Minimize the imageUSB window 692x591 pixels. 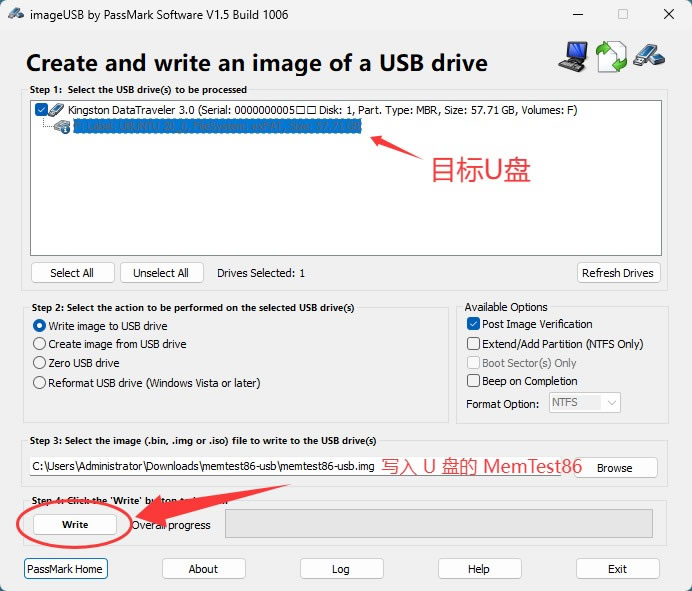(x=578, y=14)
